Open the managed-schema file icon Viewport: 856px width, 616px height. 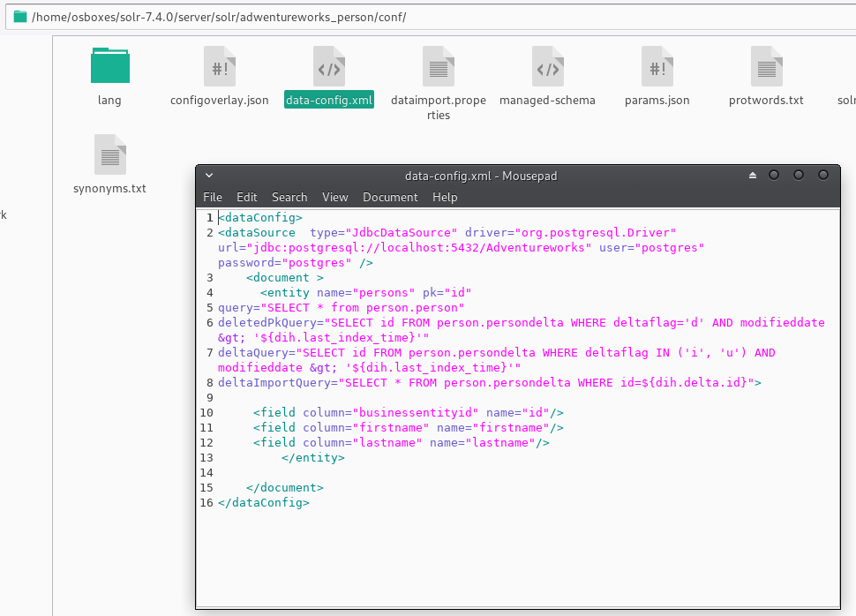(x=548, y=66)
